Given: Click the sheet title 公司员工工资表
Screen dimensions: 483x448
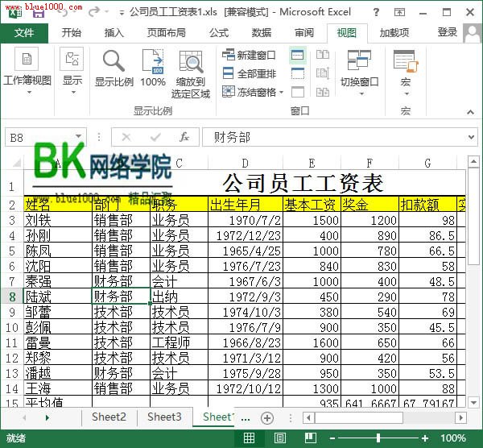Looking at the screenshot, I should tap(303, 183).
